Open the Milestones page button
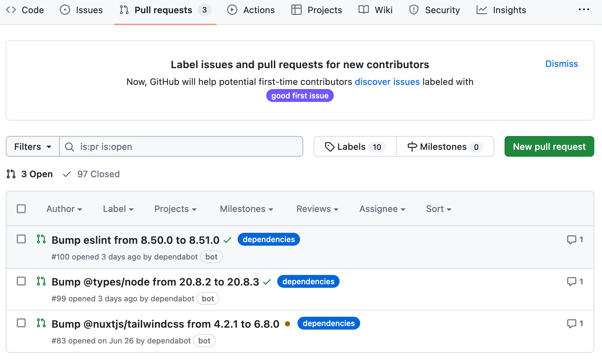The width and height of the screenshot is (602, 364). tap(445, 147)
